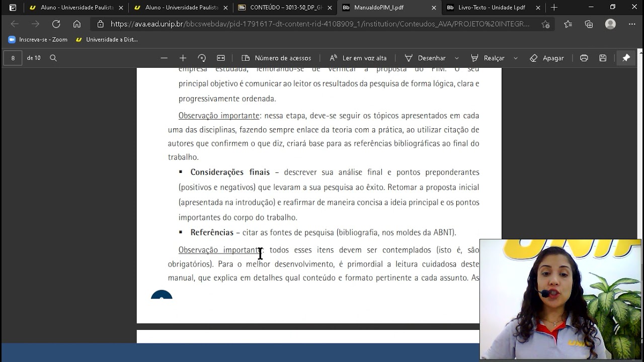This screenshot has height=362, width=644.
Task: Reload the current page
Action: click(56, 24)
